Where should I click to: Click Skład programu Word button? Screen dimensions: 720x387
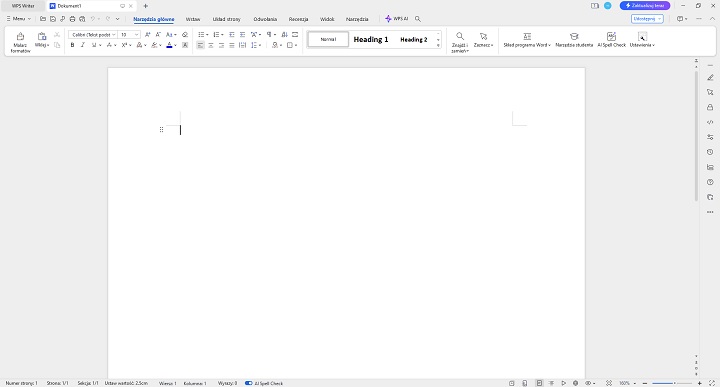point(527,40)
